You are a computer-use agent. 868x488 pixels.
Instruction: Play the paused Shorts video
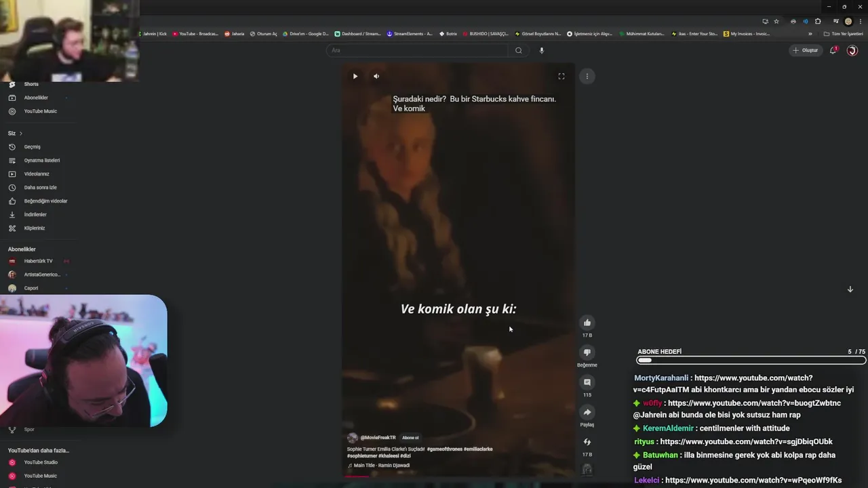pos(355,76)
